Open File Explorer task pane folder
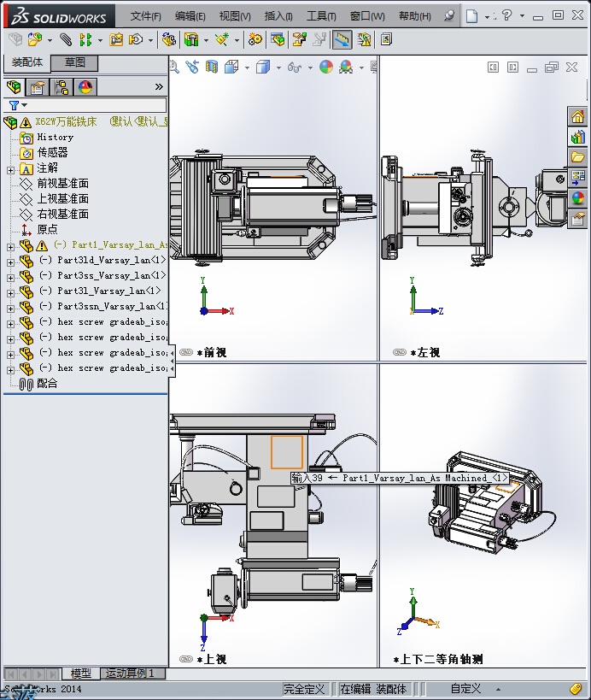This screenshot has width=591, height=700. (x=577, y=157)
